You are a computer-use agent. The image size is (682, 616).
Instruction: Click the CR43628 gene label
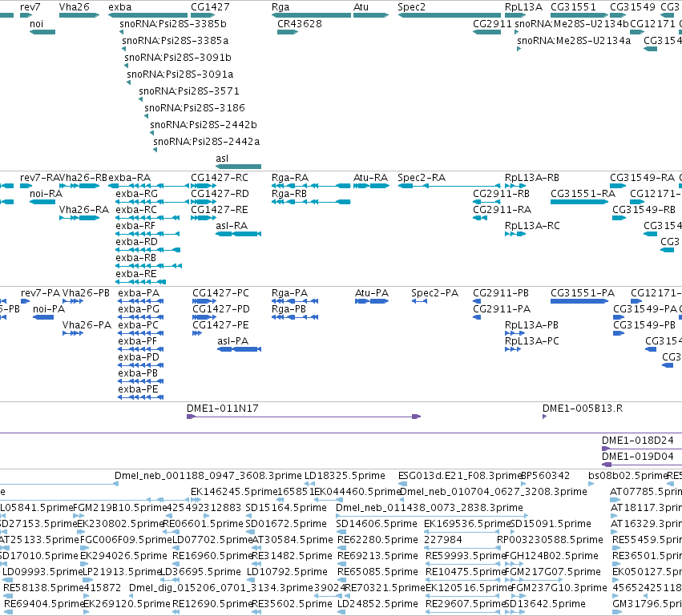(x=300, y=24)
